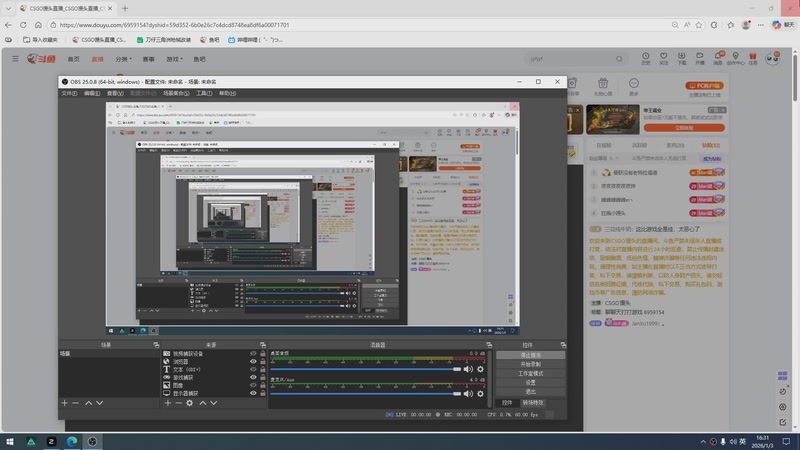Toggle visibility of 图像 source
800x450 pixels.
pyautogui.click(x=253, y=385)
